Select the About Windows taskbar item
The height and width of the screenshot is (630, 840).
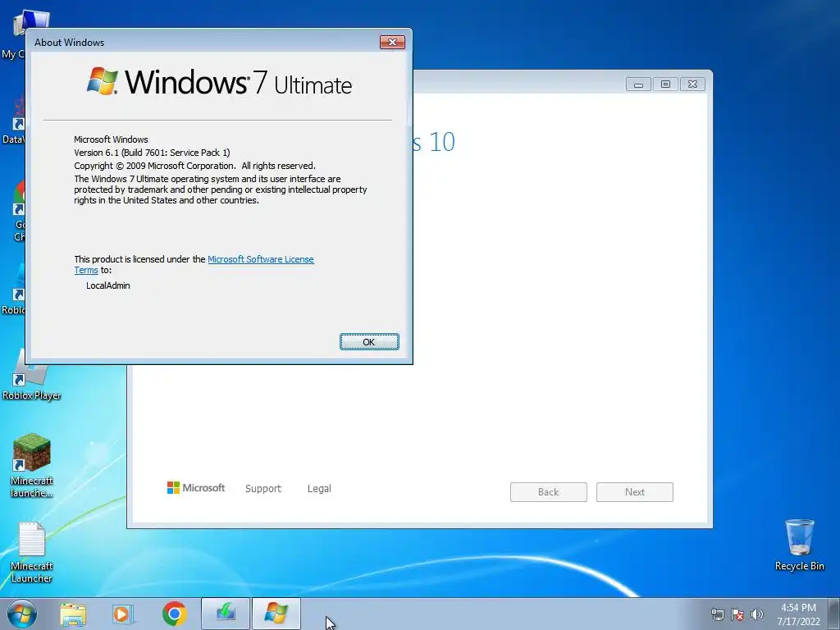point(276,614)
